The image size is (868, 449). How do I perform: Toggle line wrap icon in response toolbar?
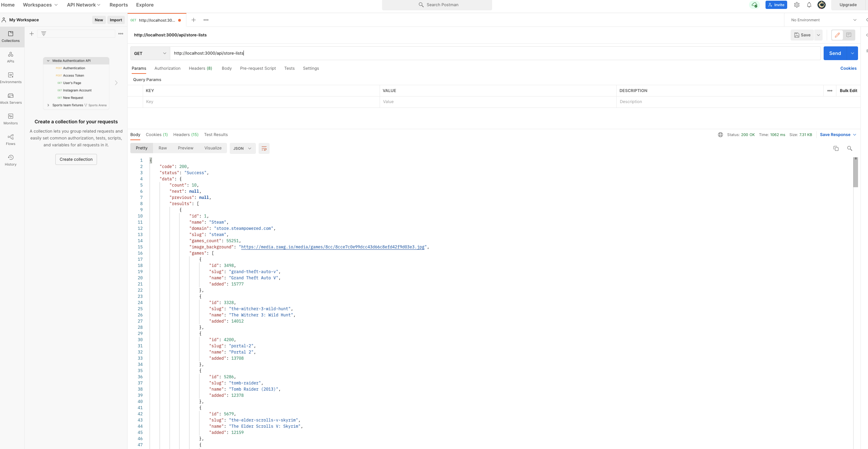point(264,148)
